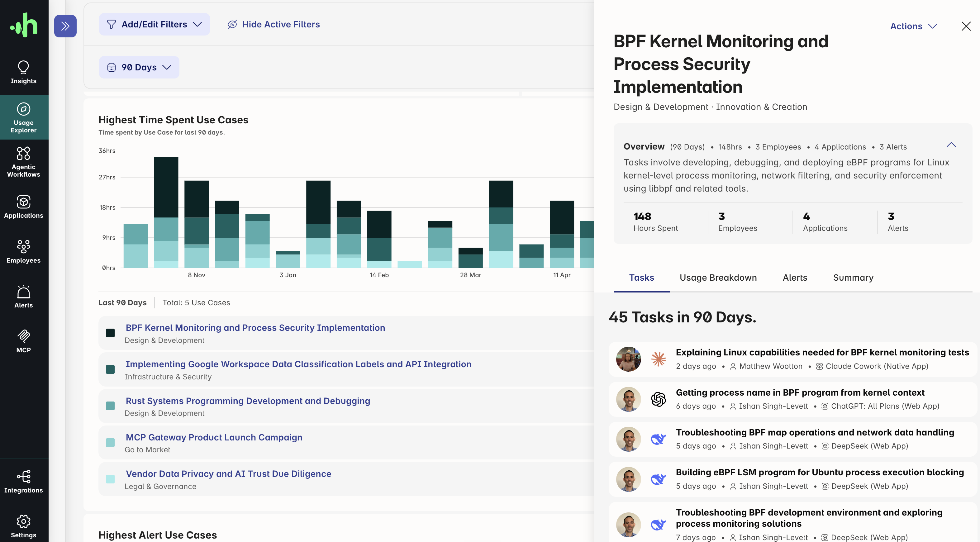The height and width of the screenshot is (542, 980).
Task: Click DeepSeek icon on eBPF LSM task
Action: 658,479
